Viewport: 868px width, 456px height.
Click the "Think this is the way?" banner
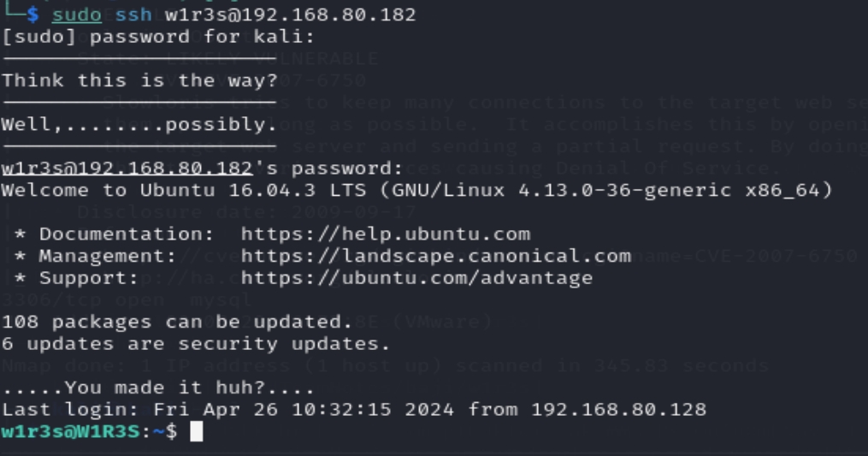139,81
